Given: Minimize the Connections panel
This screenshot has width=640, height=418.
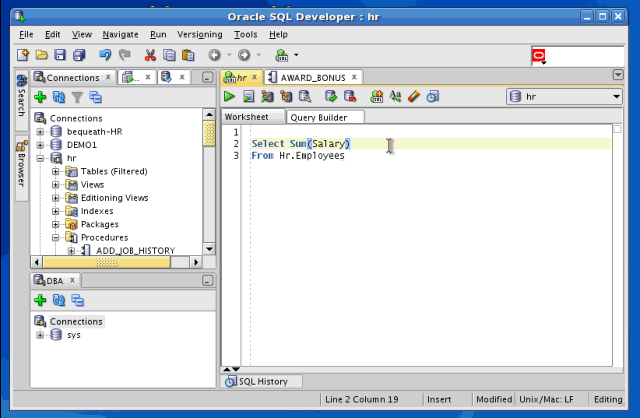Looking at the screenshot, I should pos(207,77).
